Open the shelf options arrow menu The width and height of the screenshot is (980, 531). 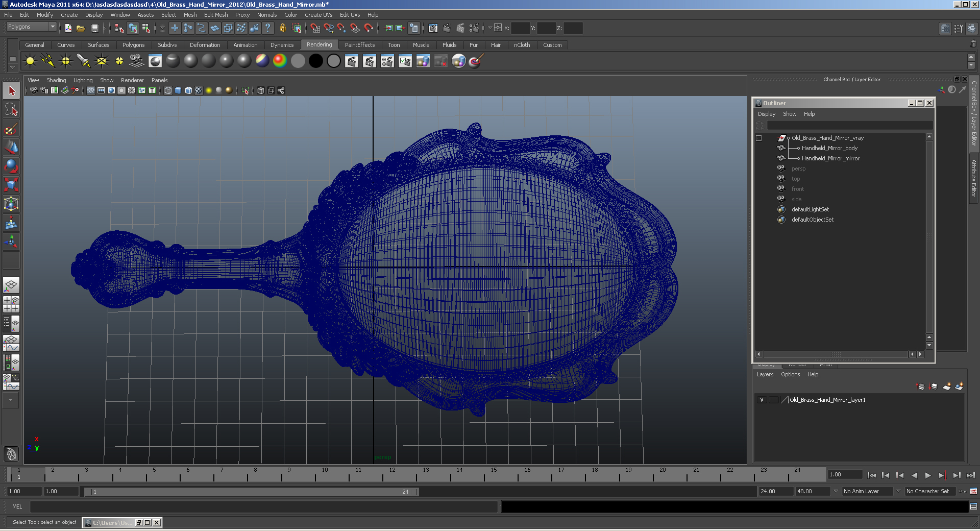(13, 66)
